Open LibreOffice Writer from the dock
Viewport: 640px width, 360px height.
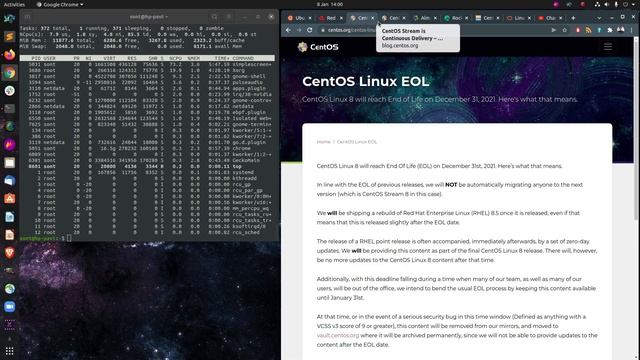pos(10,217)
